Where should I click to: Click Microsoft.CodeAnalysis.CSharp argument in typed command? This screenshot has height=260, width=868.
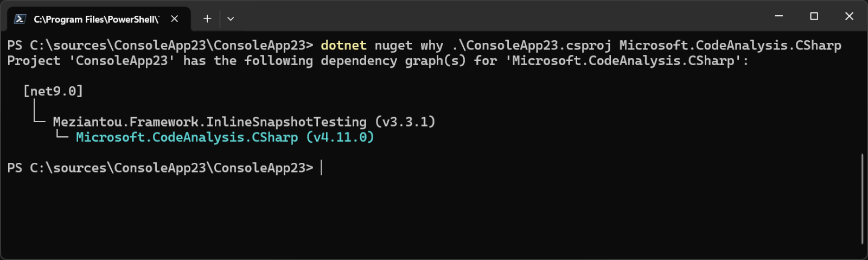click(730, 46)
